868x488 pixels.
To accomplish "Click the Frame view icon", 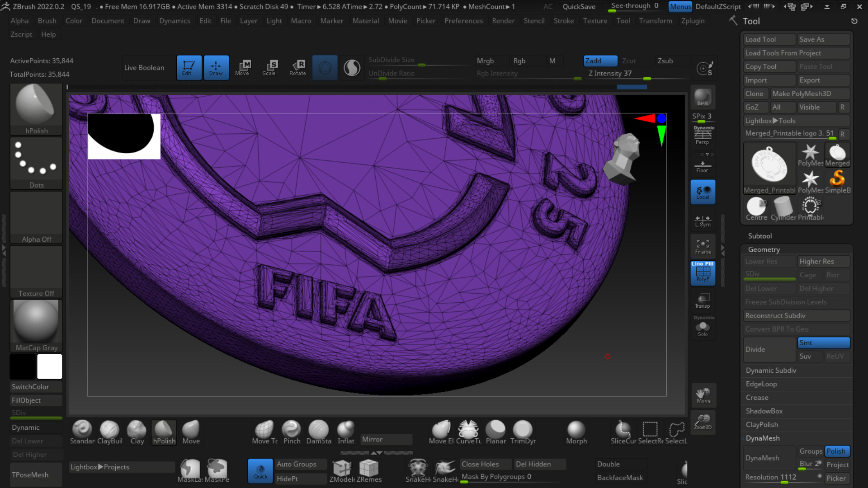I will (x=703, y=247).
